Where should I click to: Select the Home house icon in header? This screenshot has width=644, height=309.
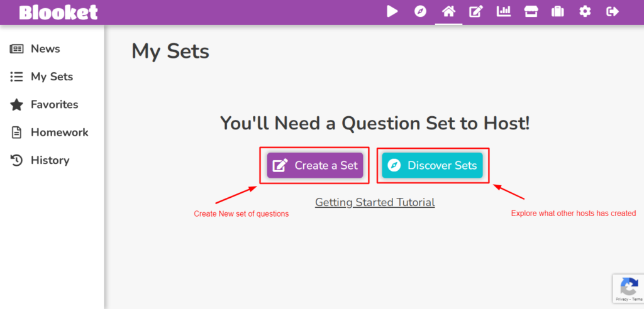pyautogui.click(x=448, y=11)
